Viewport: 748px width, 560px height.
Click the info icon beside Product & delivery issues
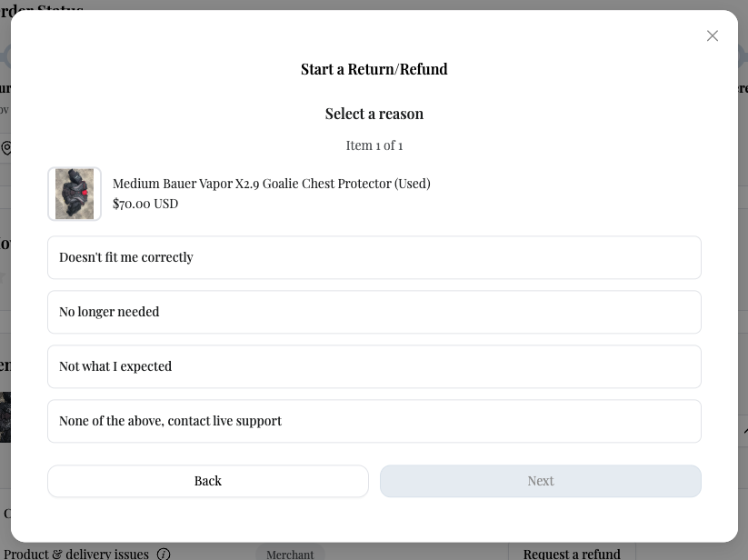tap(164, 554)
